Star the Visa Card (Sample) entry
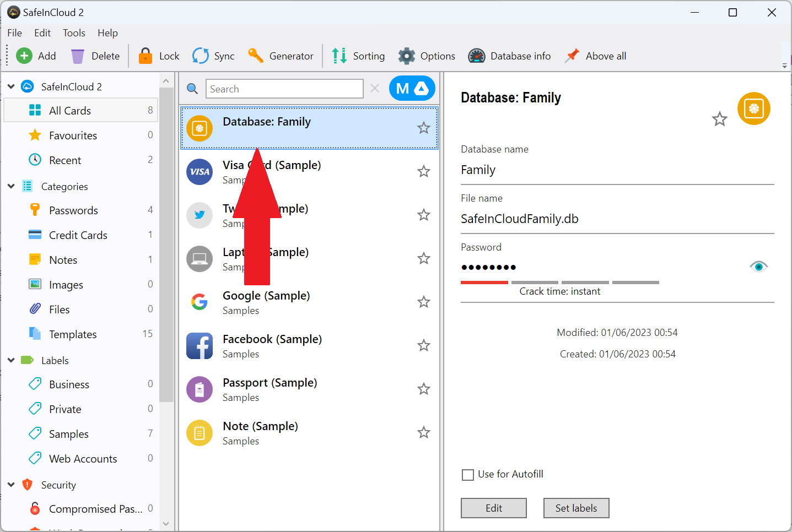 point(423,171)
